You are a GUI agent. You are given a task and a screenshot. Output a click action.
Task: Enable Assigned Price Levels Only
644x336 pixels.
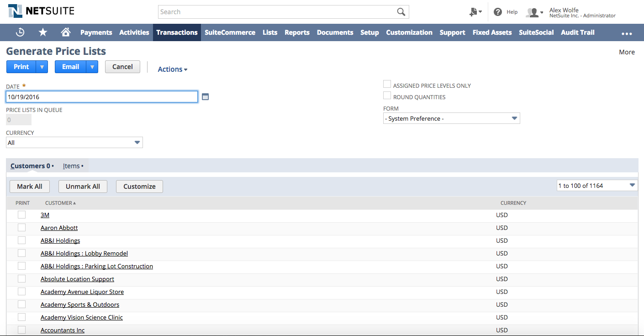pyautogui.click(x=387, y=84)
